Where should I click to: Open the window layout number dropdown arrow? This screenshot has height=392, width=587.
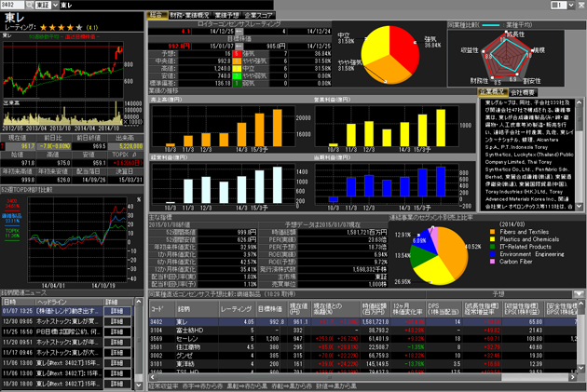(x=571, y=5)
